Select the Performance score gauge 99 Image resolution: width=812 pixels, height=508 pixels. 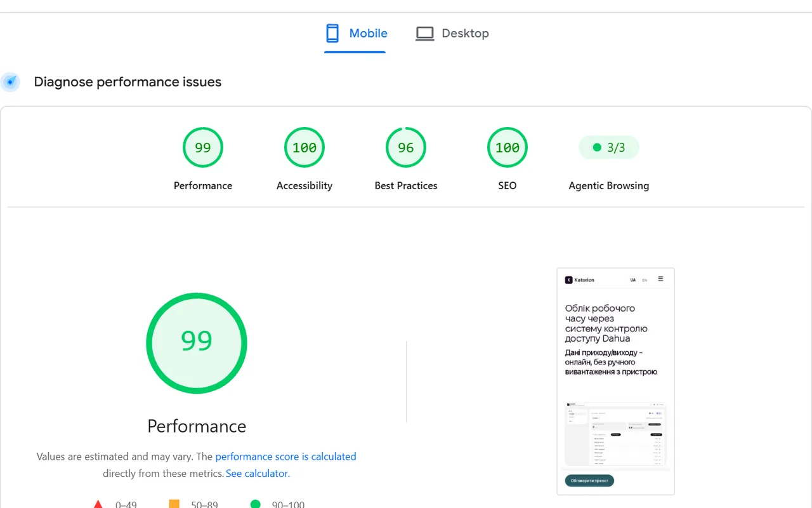[x=203, y=147]
